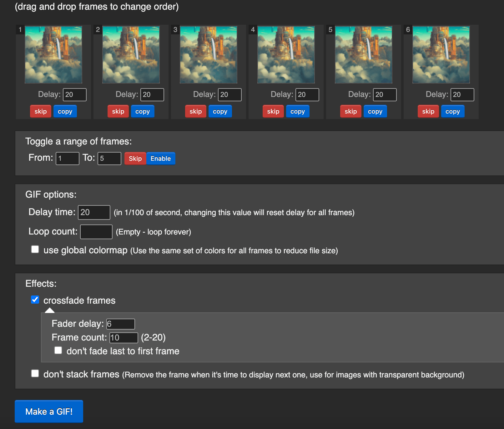Copy frame 6
Viewport: 504px width, 429px height.
[452, 111]
